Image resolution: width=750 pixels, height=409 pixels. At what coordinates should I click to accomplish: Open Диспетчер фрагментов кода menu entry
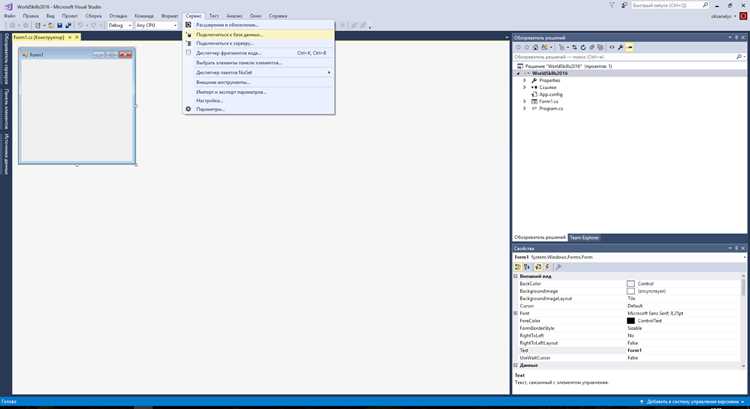click(x=259, y=53)
